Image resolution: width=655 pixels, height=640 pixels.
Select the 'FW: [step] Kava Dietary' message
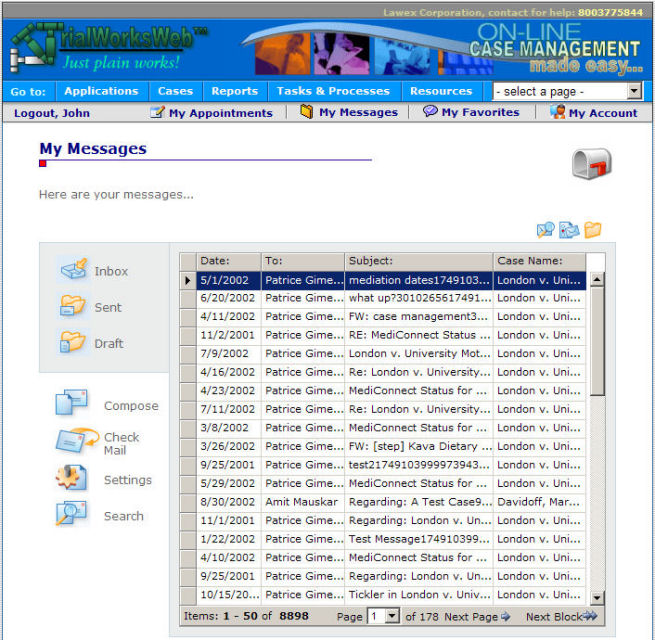pos(419,447)
